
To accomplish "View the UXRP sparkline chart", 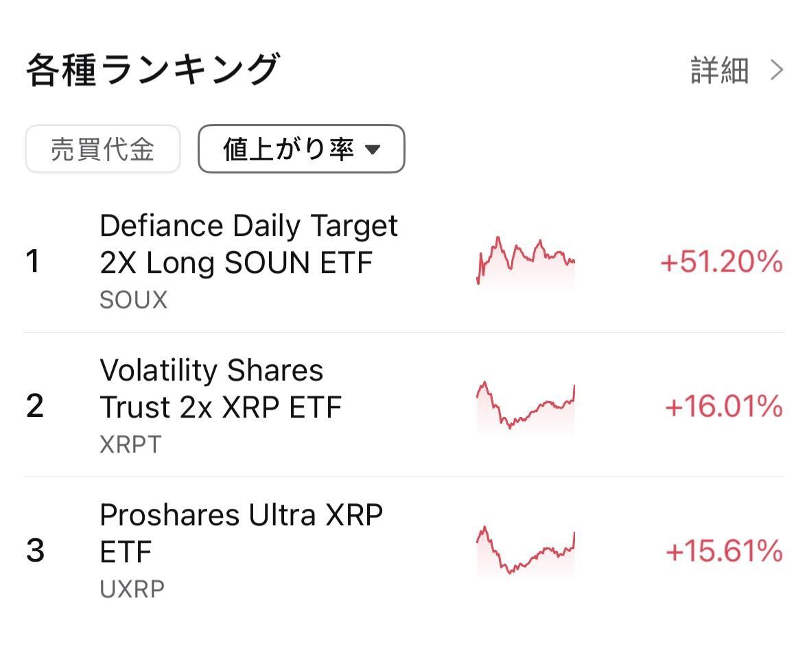I will (525, 551).
